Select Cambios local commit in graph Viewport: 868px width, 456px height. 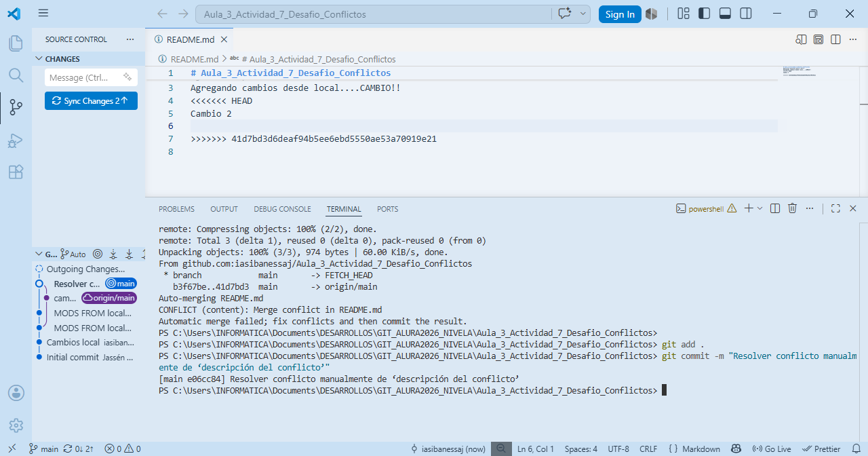89,343
